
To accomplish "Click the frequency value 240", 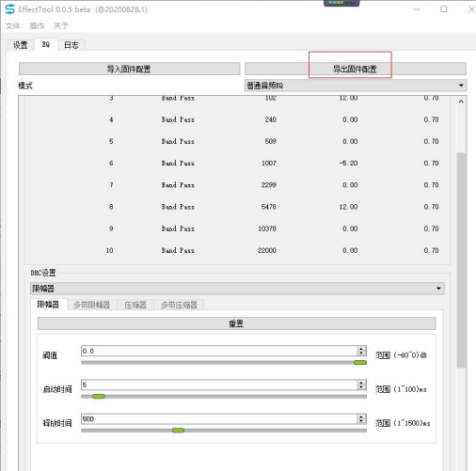I will point(270,119).
